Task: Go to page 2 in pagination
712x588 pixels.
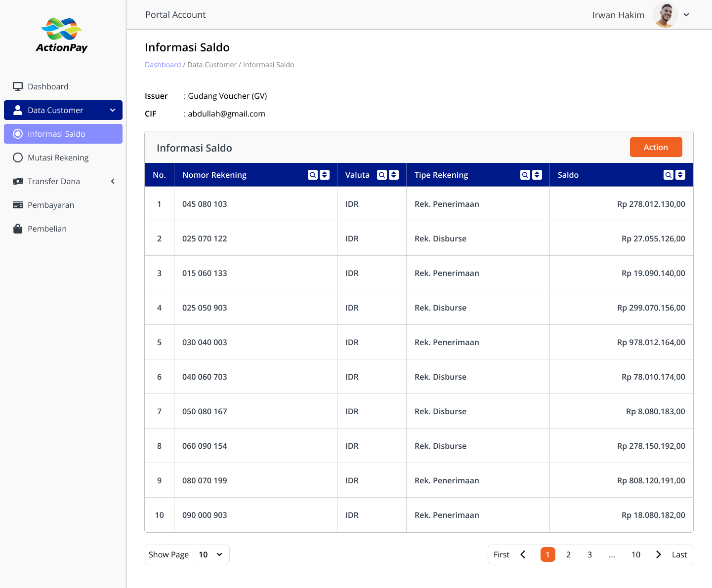Action: pyautogui.click(x=568, y=554)
